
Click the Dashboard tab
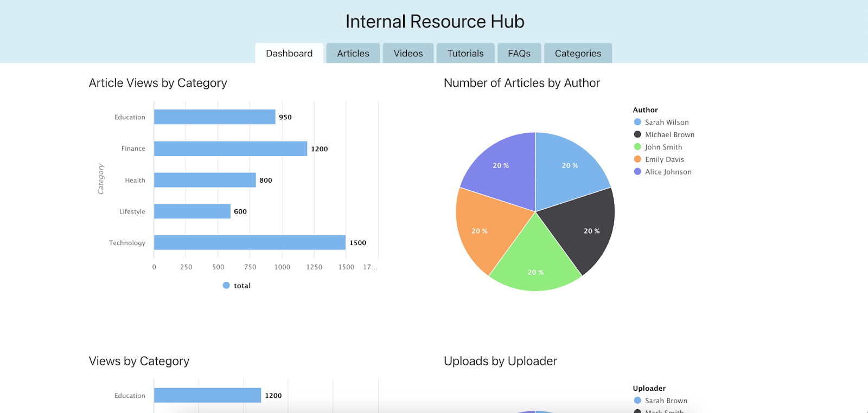[289, 54]
